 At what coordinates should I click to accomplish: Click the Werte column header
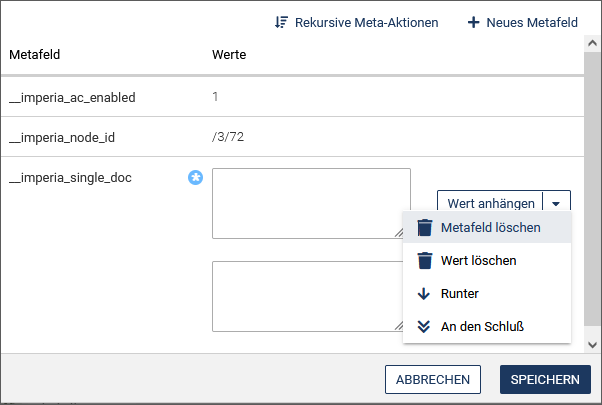point(229,55)
